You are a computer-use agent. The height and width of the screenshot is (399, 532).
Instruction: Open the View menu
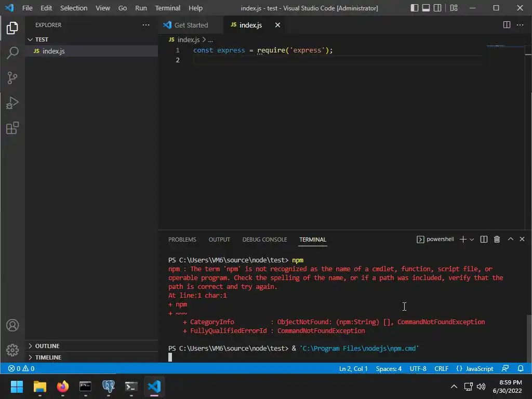(103, 8)
